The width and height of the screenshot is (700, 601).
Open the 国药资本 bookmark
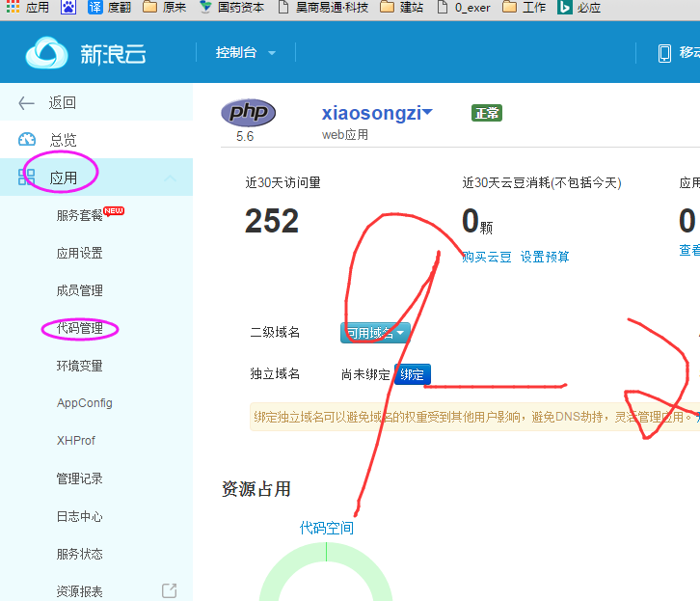pyautogui.click(x=231, y=7)
